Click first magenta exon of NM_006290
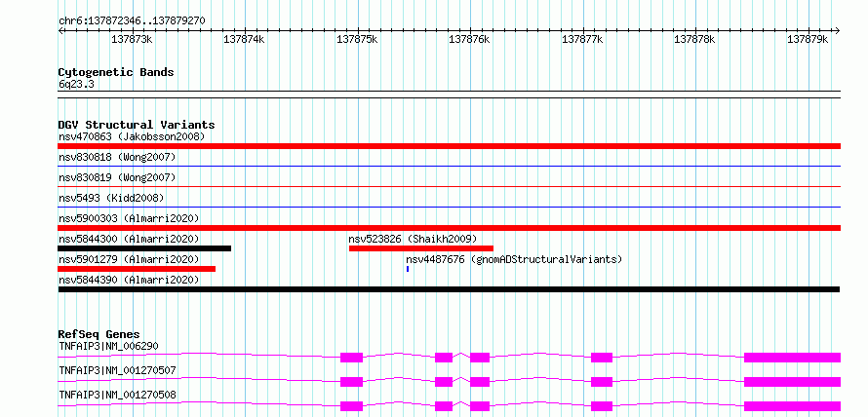Screen dimensions: 868x417 pyautogui.click(x=351, y=358)
